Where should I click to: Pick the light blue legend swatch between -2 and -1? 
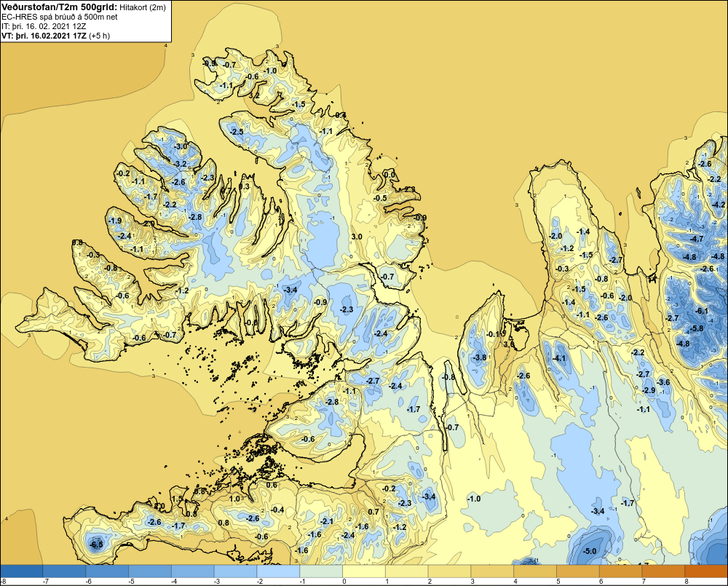[x=279, y=571]
